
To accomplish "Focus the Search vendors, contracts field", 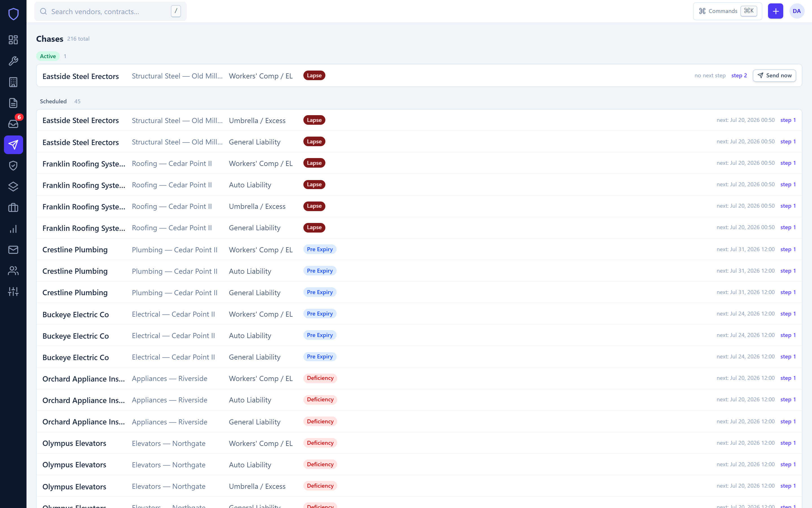I will pyautogui.click(x=111, y=11).
